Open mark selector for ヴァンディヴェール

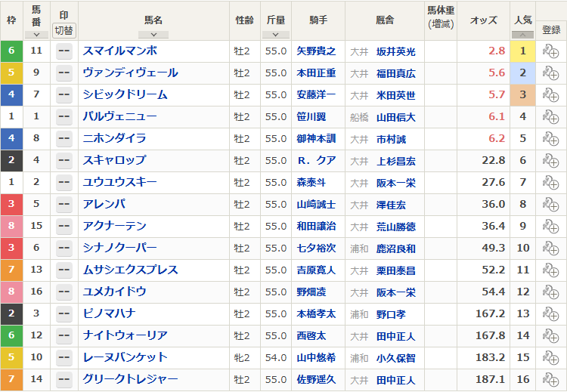click(64, 73)
